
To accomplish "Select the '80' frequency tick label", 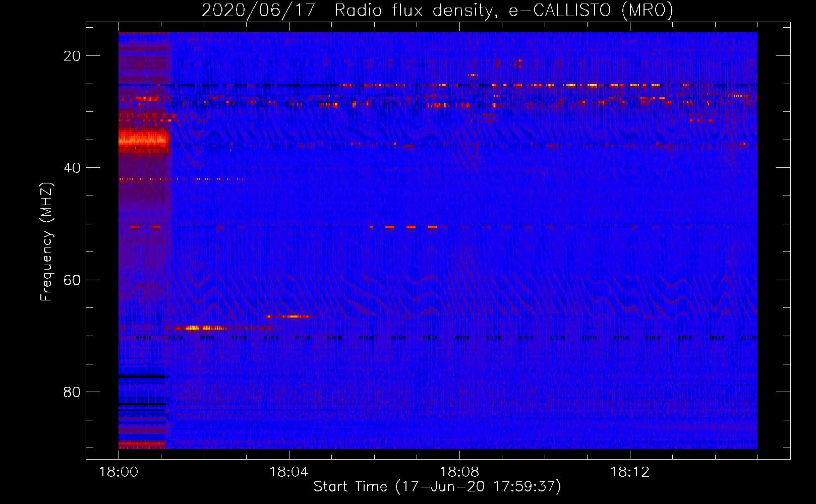I will coord(72,392).
